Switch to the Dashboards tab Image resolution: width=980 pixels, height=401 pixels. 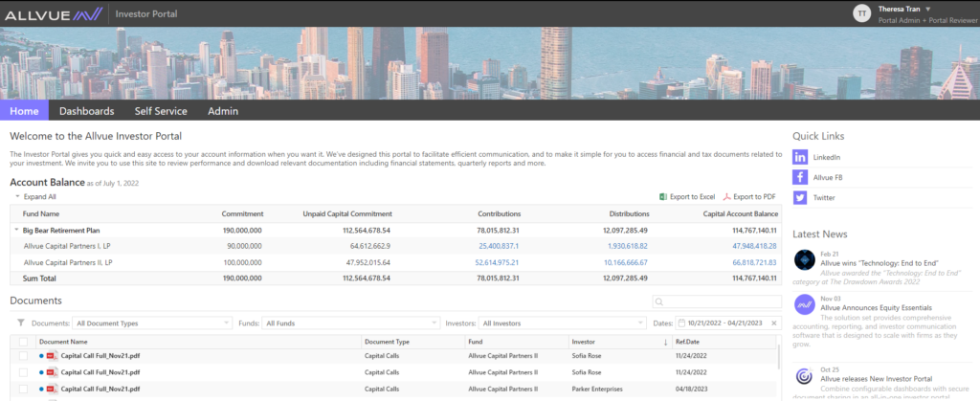click(87, 111)
